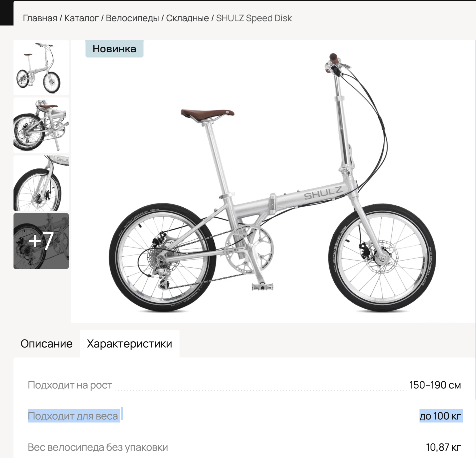The width and height of the screenshot is (476, 458).
Task: Click the до 100 кг value
Action: coord(440,416)
